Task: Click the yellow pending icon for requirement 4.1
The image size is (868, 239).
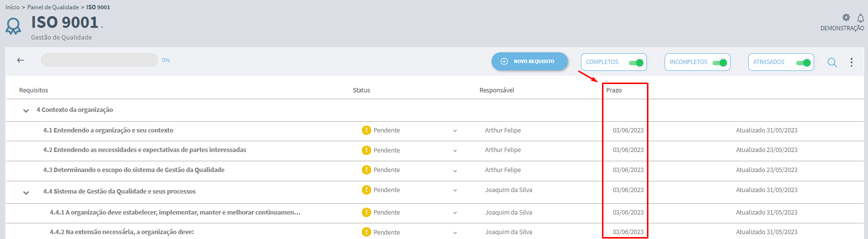Action: 366,130
